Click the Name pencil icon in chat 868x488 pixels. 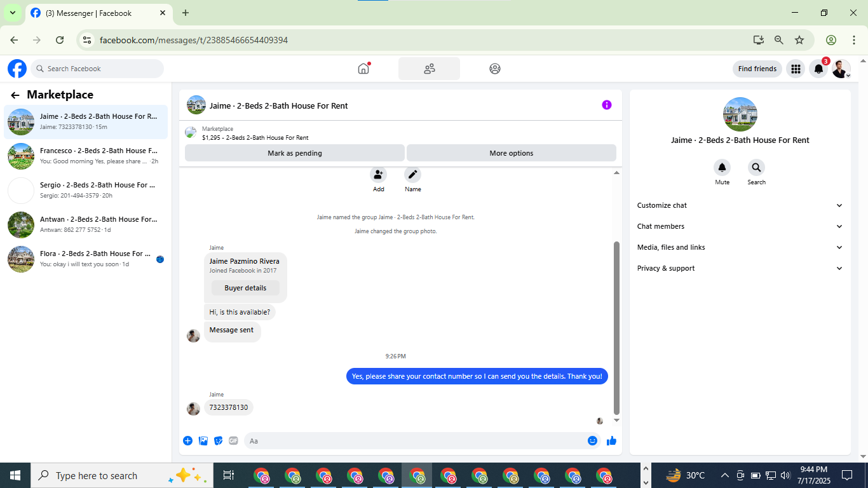(x=412, y=174)
